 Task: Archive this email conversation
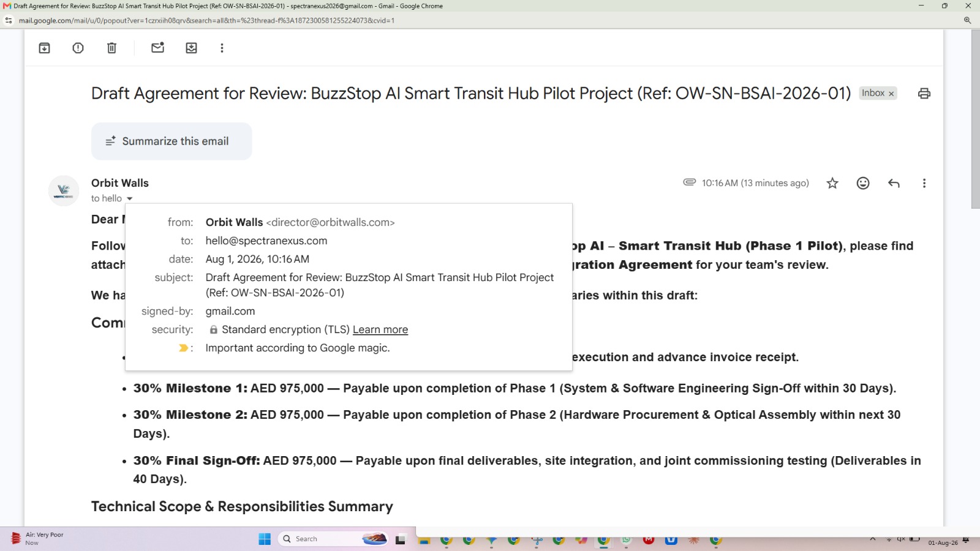45,48
